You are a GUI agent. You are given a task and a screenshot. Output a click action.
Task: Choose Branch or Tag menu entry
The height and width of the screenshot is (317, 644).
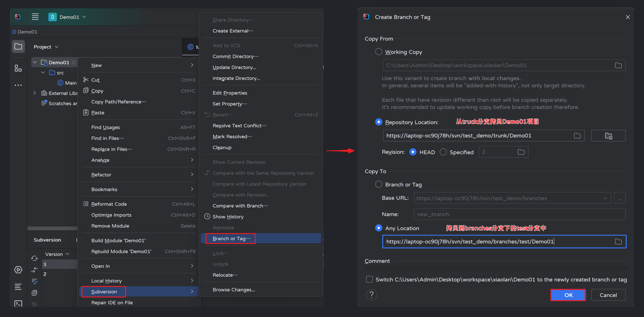(x=231, y=238)
